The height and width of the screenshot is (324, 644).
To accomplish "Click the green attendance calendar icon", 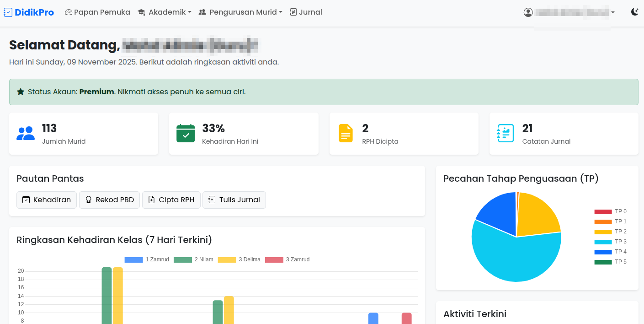I will tap(186, 133).
